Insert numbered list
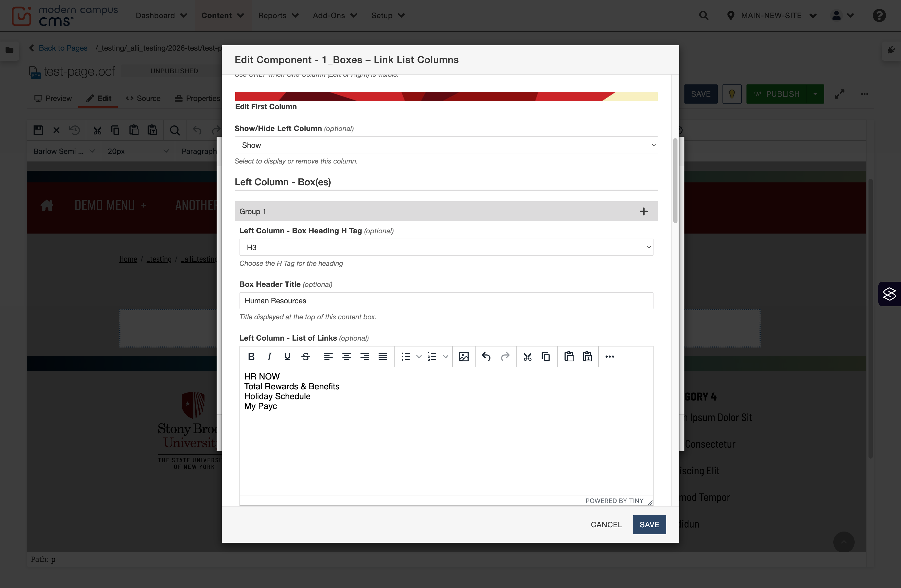Image resolution: width=901 pixels, height=588 pixels. point(432,356)
